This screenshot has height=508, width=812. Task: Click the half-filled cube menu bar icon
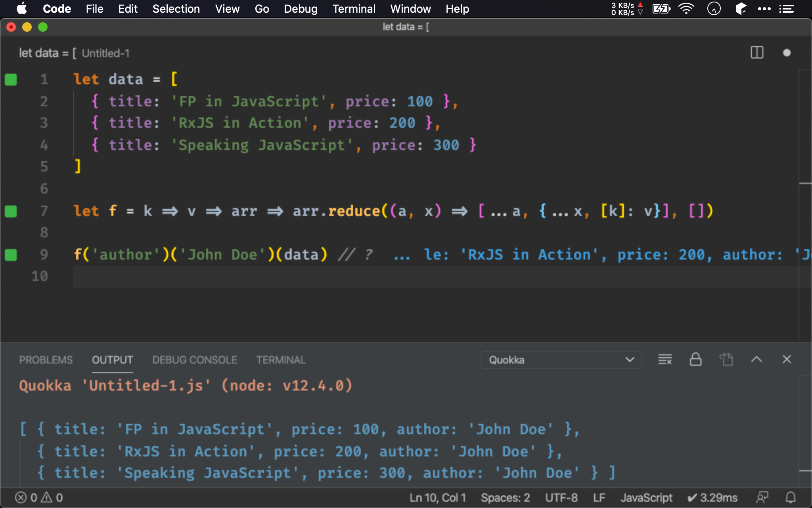741,9
